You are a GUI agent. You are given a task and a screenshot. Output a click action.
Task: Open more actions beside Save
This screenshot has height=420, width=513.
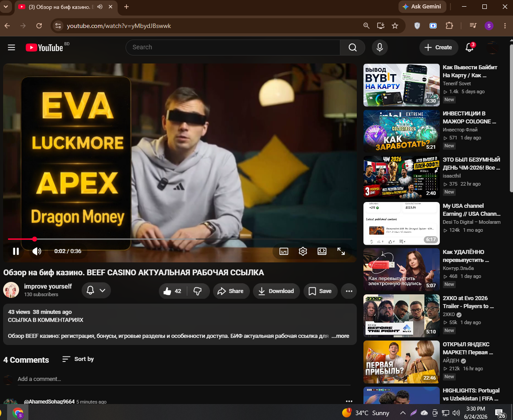[x=349, y=291]
